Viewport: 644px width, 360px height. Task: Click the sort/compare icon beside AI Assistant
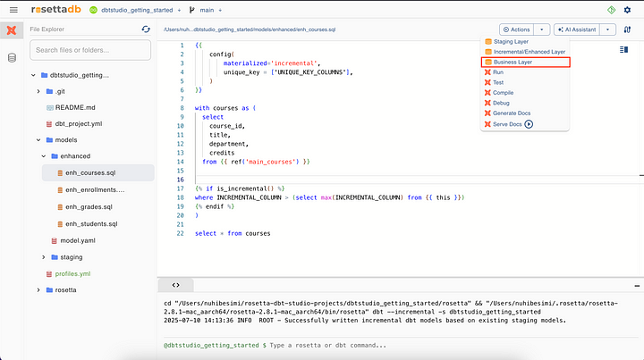627,29
